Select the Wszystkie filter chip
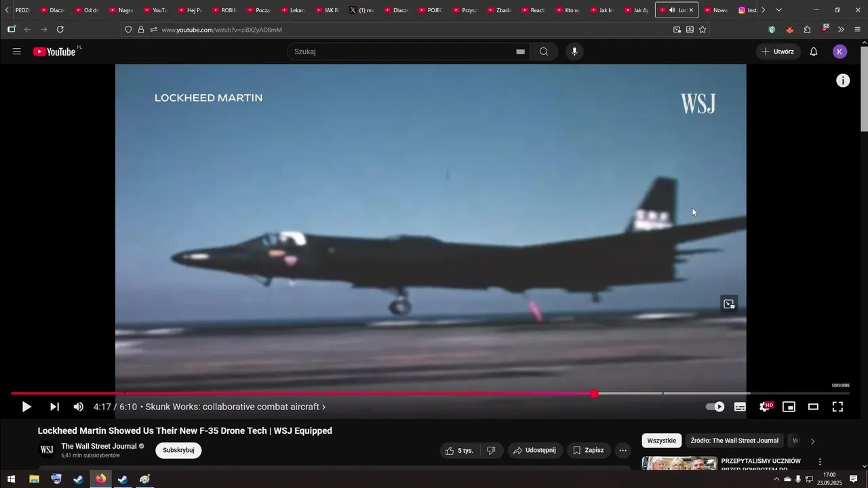Screen dimensions: 868x488 pyautogui.click(x=661, y=441)
